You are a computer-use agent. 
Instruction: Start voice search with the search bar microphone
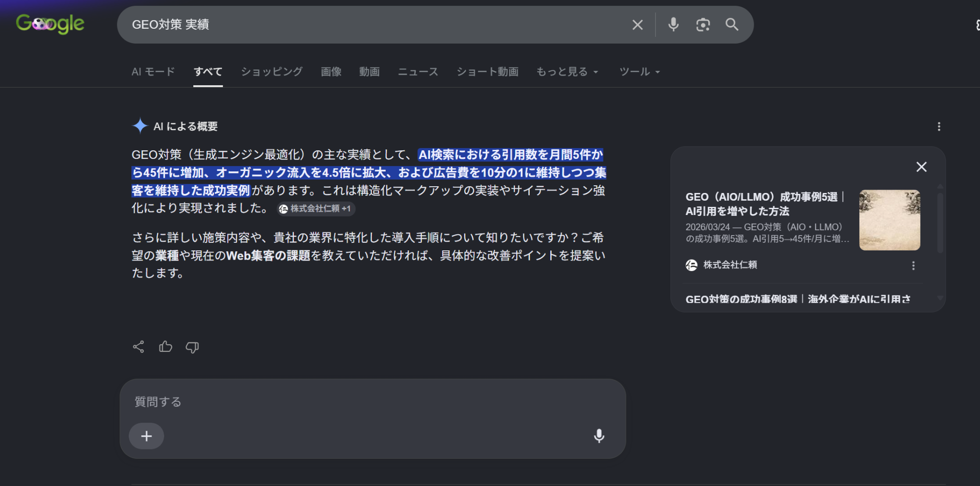coord(673,24)
